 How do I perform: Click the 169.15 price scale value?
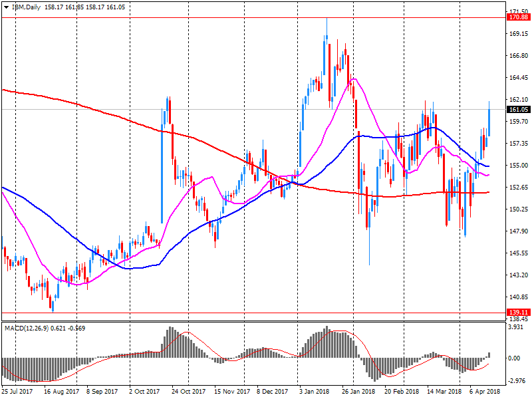pyautogui.click(x=519, y=34)
